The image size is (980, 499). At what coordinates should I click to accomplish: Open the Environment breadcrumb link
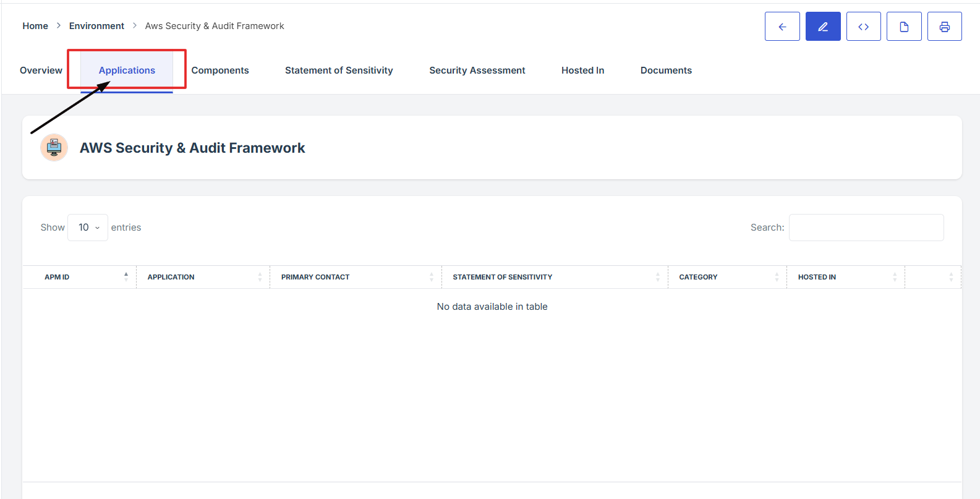pyautogui.click(x=96, y=26)
